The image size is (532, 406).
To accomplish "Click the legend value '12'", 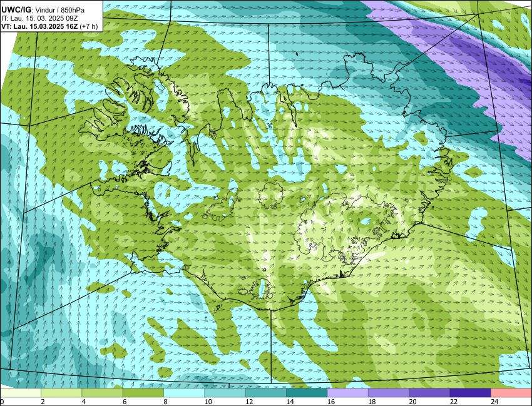I will 249,402.
